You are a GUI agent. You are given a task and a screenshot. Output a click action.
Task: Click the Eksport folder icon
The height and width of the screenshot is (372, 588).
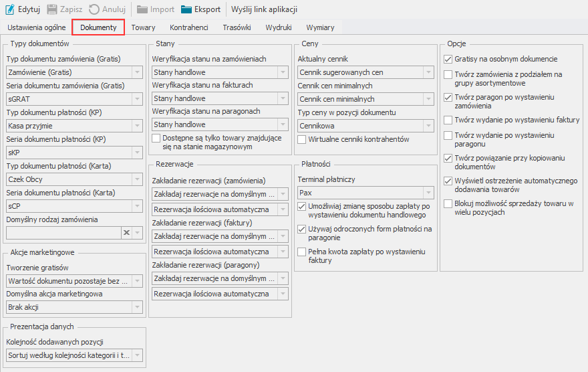tap(187, 9)
